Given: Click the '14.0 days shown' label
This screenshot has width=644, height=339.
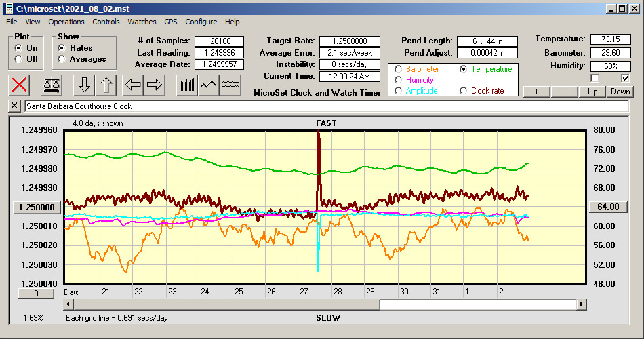Looking at the screenshot, I should 96,123.
